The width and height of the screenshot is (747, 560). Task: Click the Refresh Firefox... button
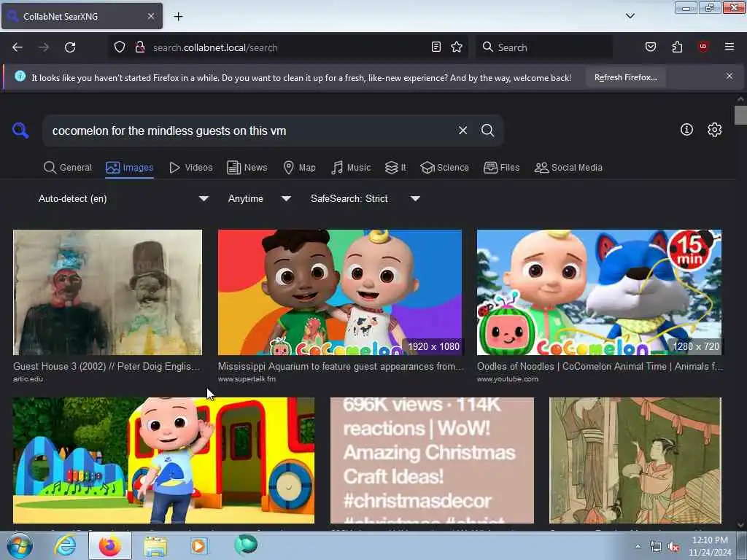click(625, 77)
